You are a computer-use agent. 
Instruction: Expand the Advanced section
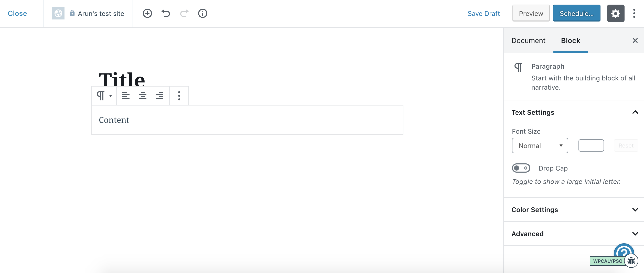click(x=636, y=233)
